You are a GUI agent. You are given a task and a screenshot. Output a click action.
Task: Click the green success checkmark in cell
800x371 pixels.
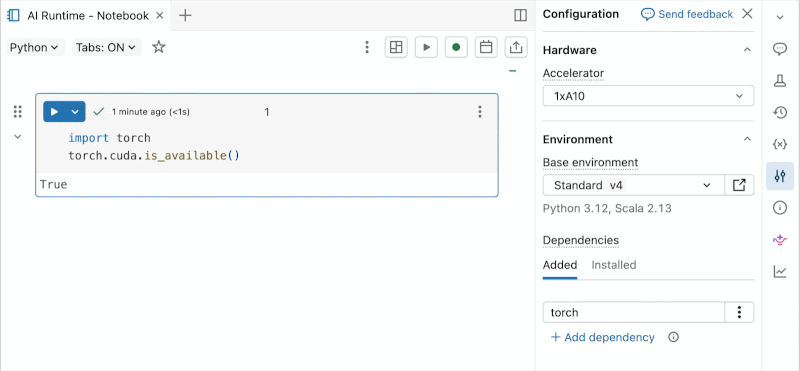tap(99, 111)
